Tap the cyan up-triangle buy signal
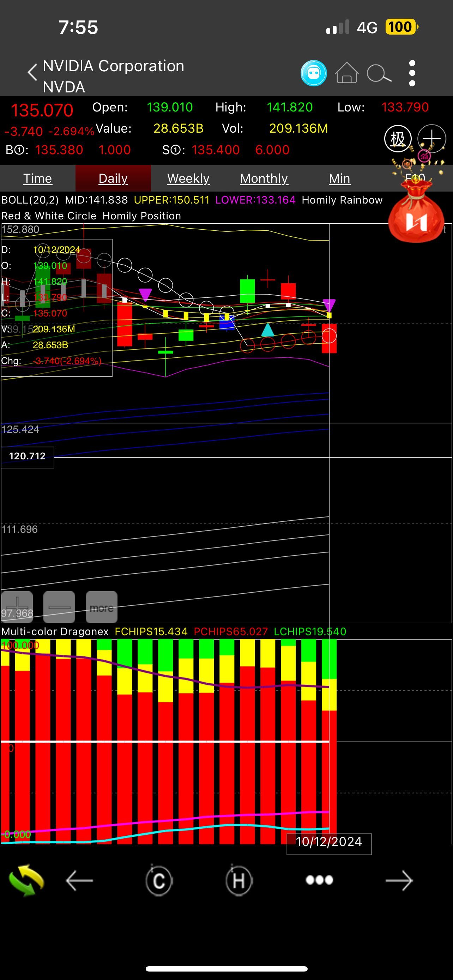This screenshot has width=453, height=980. 268,329
